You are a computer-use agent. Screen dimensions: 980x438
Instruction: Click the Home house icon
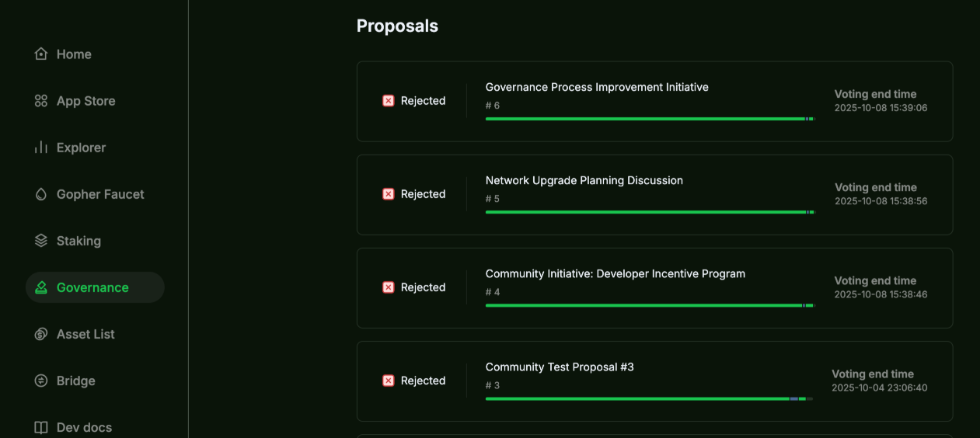(41, 54)
